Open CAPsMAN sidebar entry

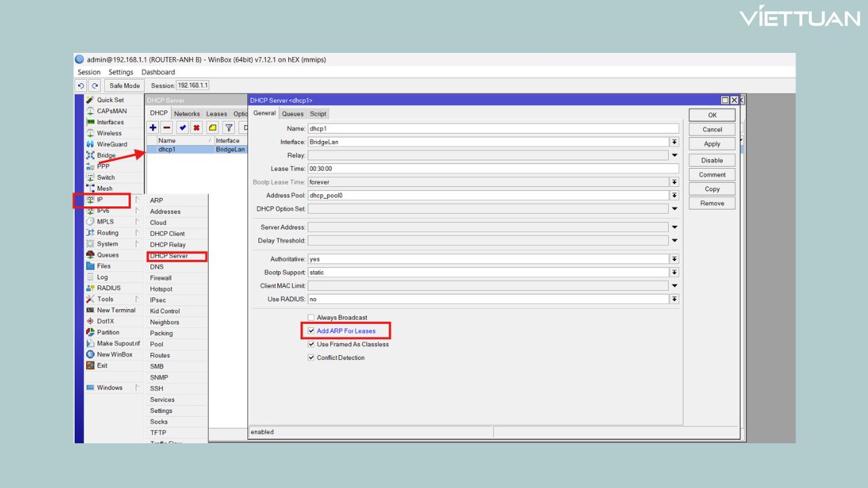point(111,111)
